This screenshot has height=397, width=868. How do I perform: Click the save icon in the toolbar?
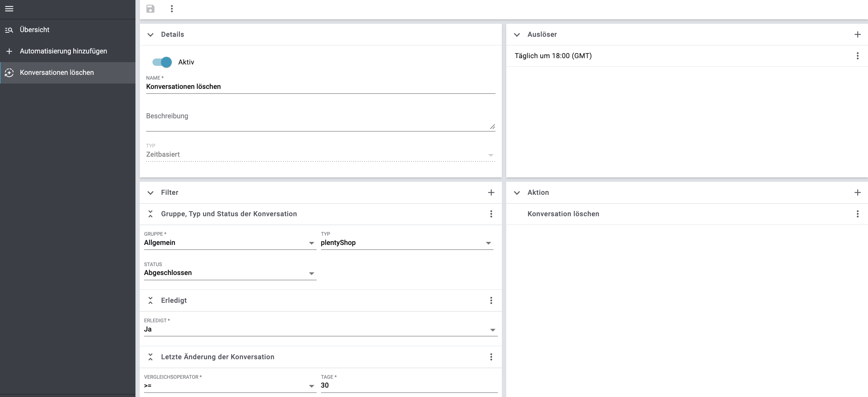[150, 9]
